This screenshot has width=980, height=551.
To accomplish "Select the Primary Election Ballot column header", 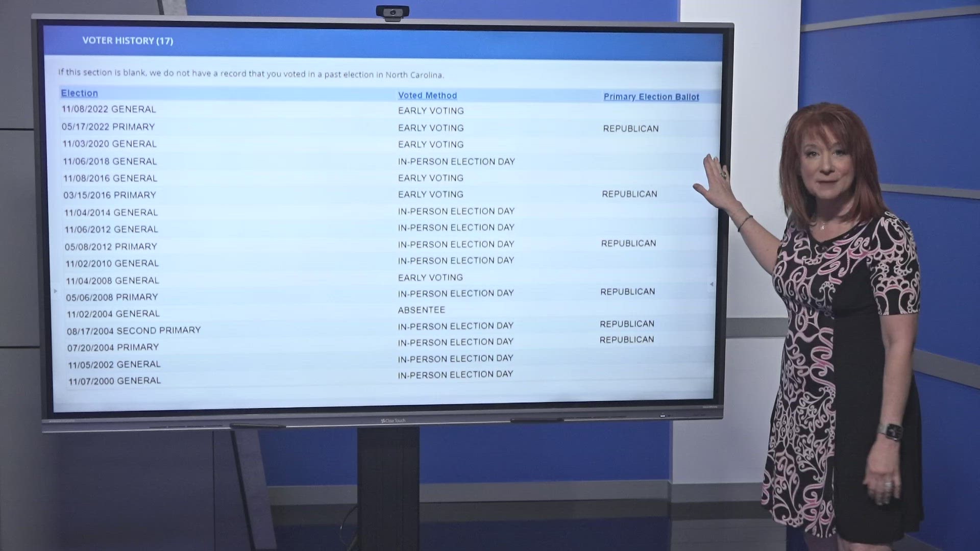I will [x=651, y=96].
